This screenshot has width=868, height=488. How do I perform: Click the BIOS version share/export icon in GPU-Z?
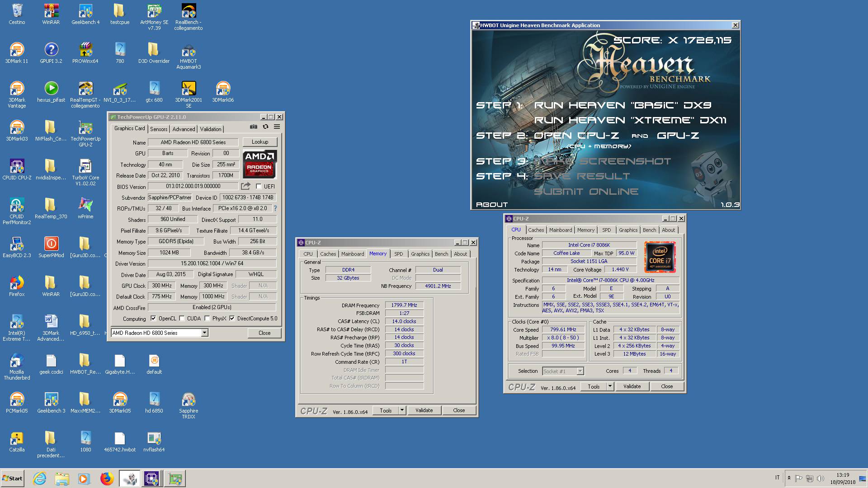[245, 186]
